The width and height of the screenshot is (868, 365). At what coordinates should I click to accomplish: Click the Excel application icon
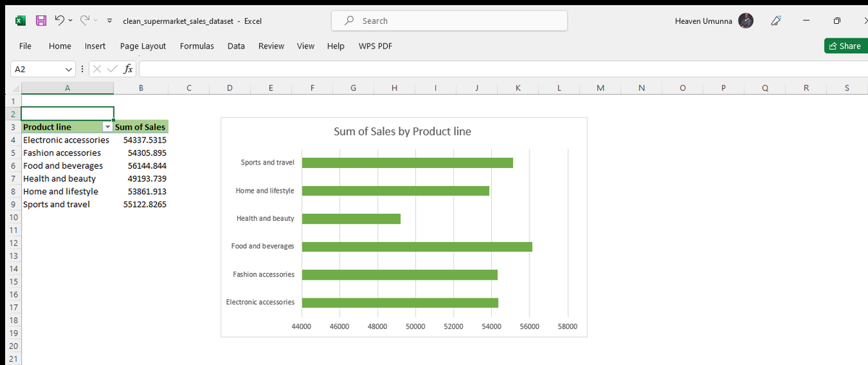pyautogui.click(x=21, y=22)
